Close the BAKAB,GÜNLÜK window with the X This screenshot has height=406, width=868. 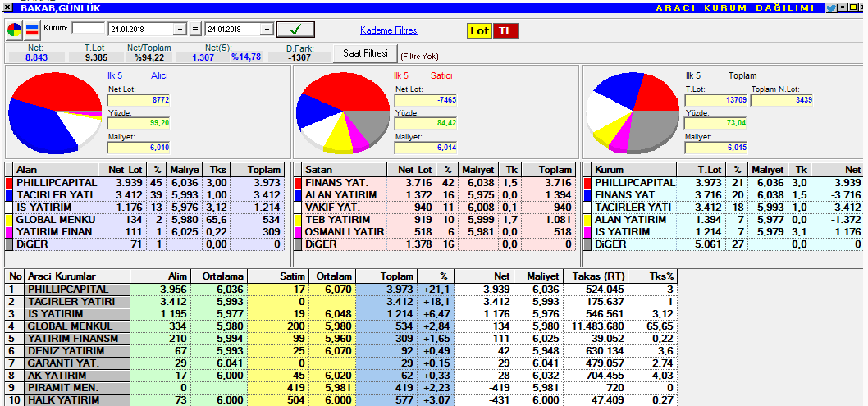(x=7, y=7)
